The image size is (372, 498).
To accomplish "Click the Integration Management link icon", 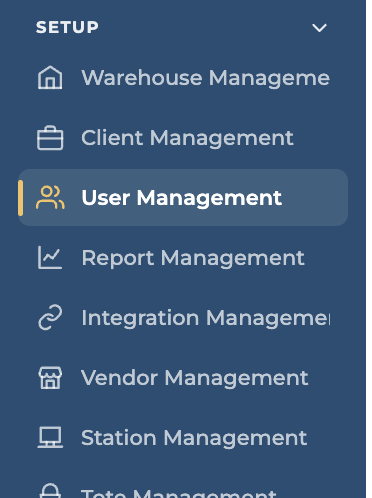I will point(50,317).
